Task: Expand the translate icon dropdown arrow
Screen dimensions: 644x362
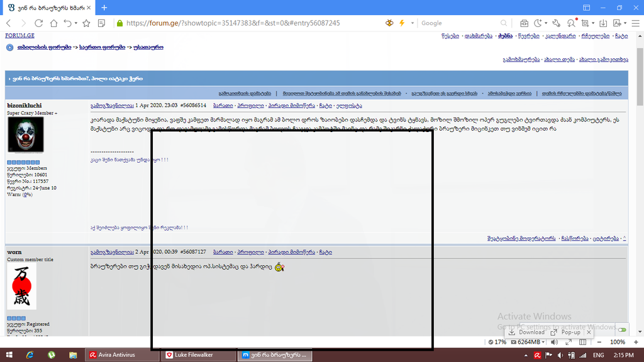Action: pos(625,23)
